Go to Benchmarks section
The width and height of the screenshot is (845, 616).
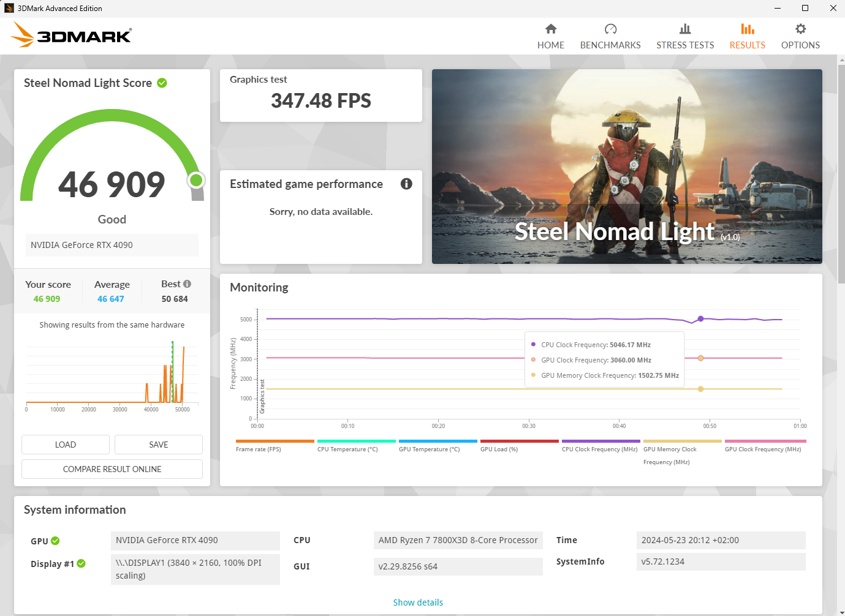click(610, 37)
